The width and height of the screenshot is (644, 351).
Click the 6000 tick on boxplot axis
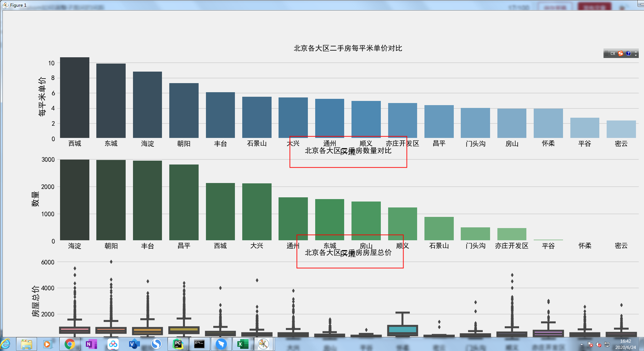[48, 262]
